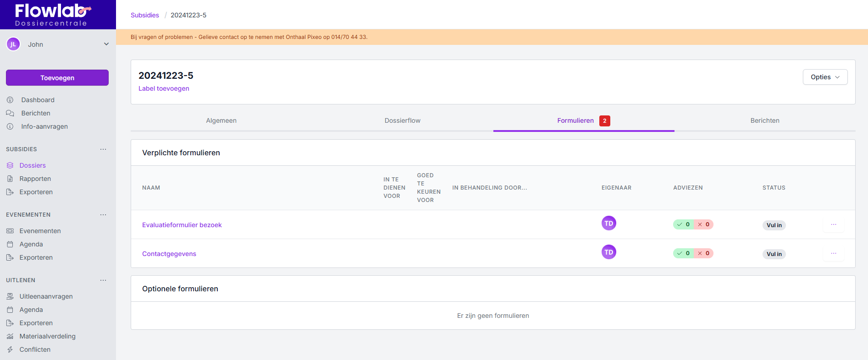
Task: Click the Dossiers stack icon
Action: [x=10, y=165]
